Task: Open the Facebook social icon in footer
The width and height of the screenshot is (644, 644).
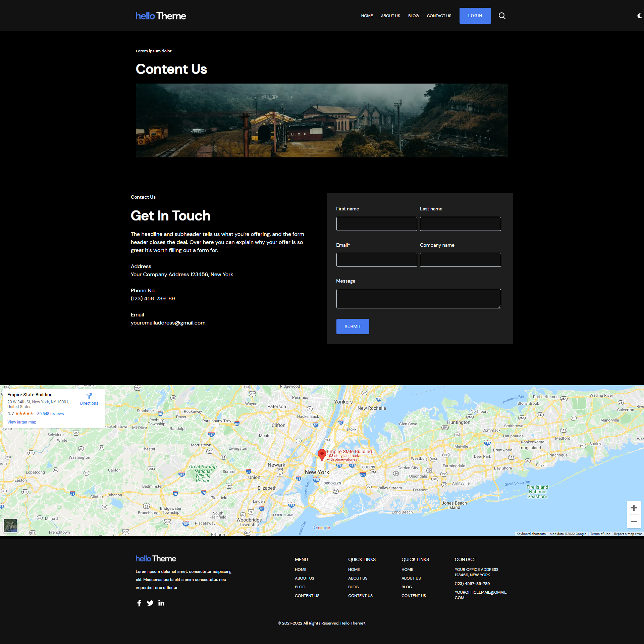Action: (x=139, y=603)
